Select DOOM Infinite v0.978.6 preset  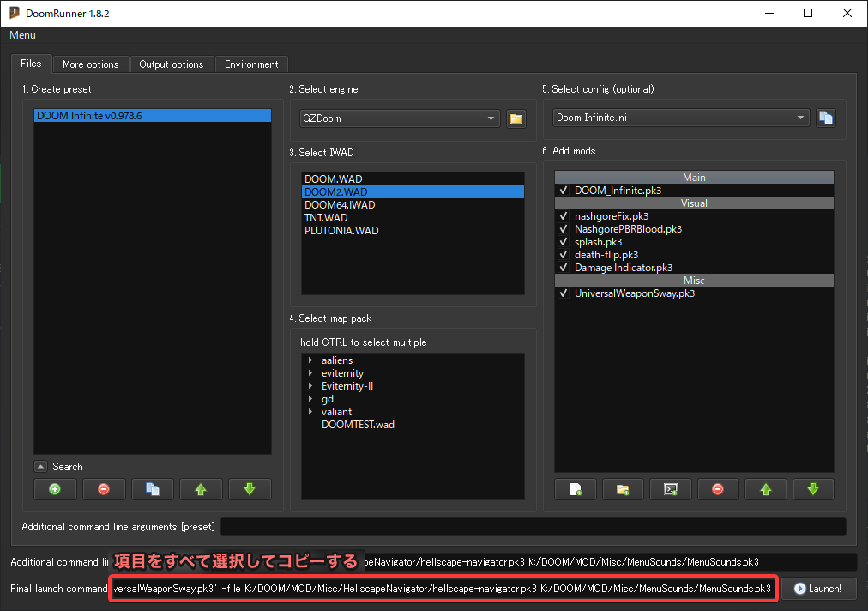[x=153, y=116]
